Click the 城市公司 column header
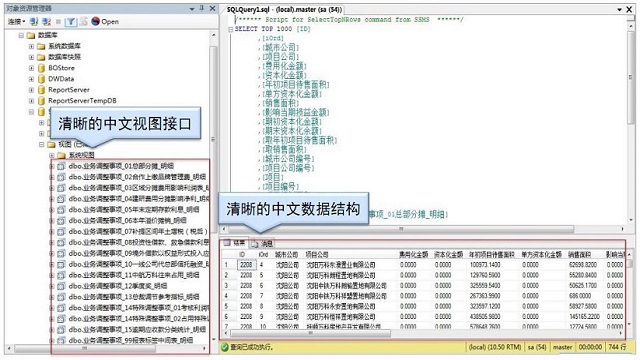Image resolution: width=640 pixels, height=360 pixels. [286, 254]
